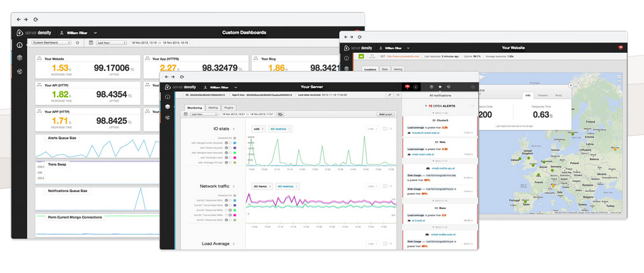
Task: Open calendar icon in Your Server Monitoring toolbar
Action: pyautogui.click(x=186, y=114)
